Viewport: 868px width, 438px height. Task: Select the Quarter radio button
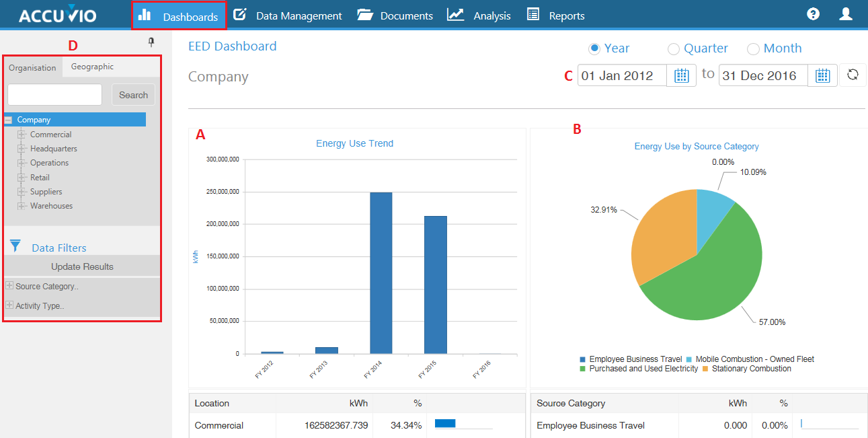674,48
